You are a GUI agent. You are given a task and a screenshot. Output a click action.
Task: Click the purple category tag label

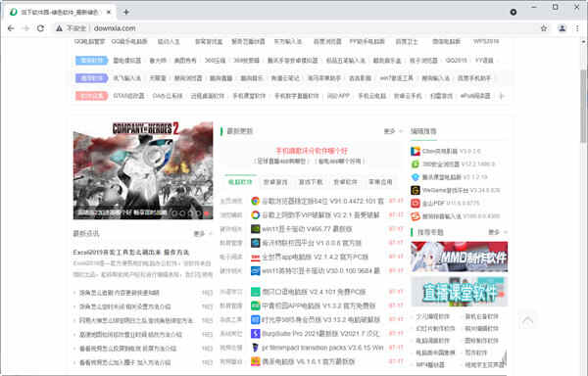(x=91, y=78)
